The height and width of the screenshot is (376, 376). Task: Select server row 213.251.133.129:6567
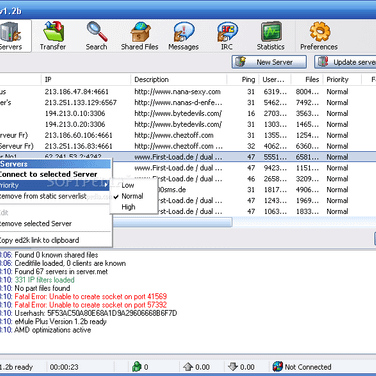click(x=188, y=103)
